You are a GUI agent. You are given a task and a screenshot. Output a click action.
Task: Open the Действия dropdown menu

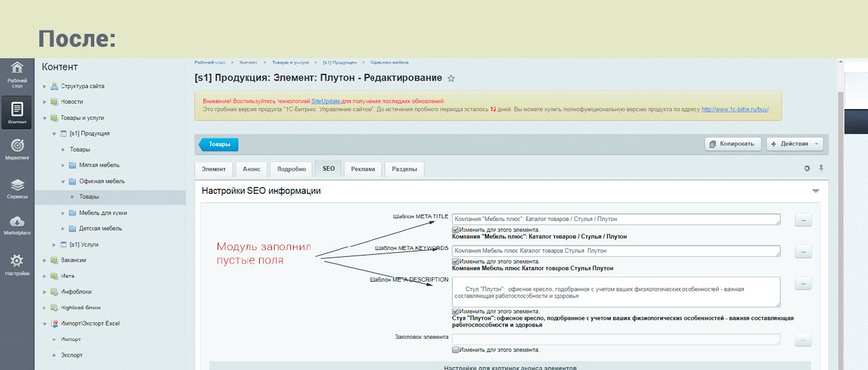tap(794, 144)
